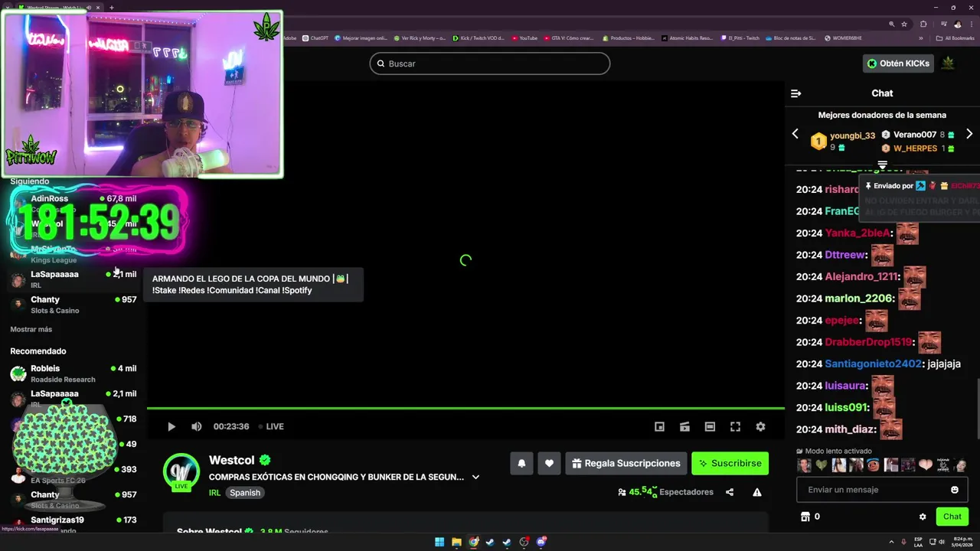Send message with Chat button

point(952,517)
